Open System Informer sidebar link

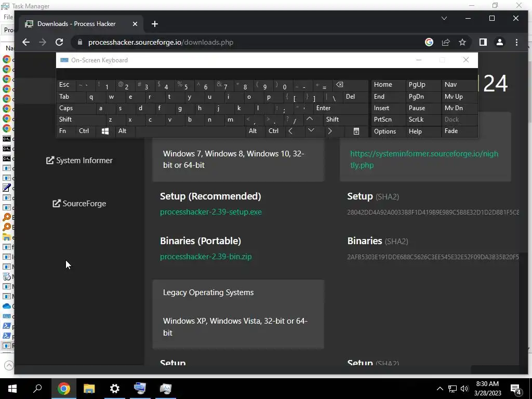79,161
